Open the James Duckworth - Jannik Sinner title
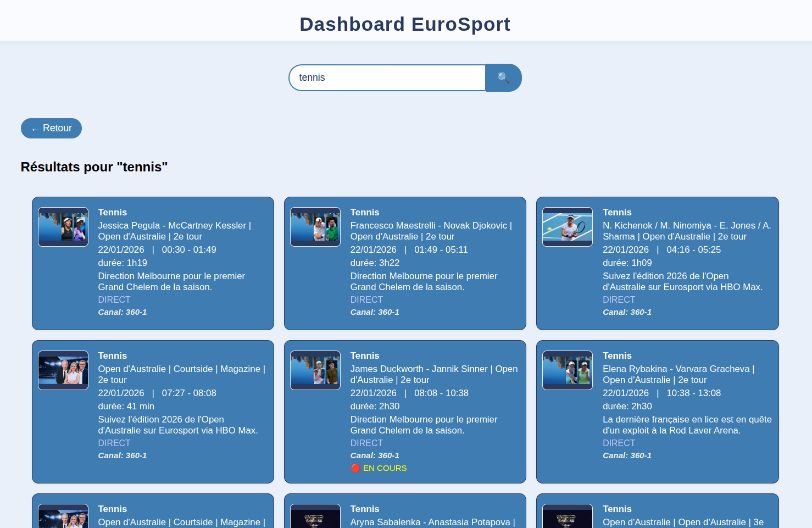The image size is (812, 528). (x=433, y=374)
